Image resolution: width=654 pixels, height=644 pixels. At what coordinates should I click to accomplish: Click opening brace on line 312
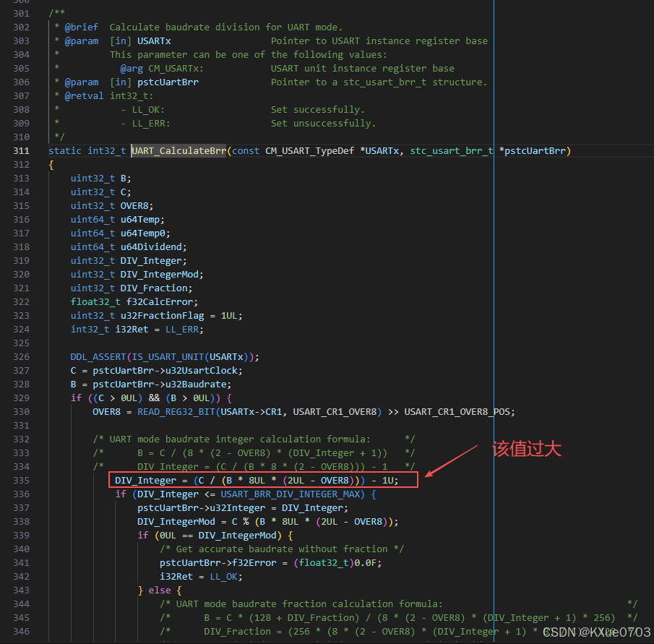[x=51, y=165]
